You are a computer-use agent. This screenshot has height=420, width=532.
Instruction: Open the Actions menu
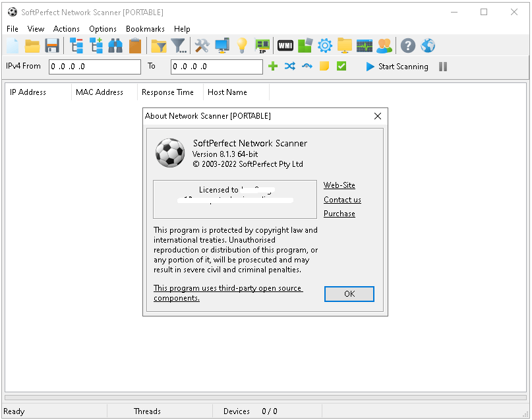(67, 29)
